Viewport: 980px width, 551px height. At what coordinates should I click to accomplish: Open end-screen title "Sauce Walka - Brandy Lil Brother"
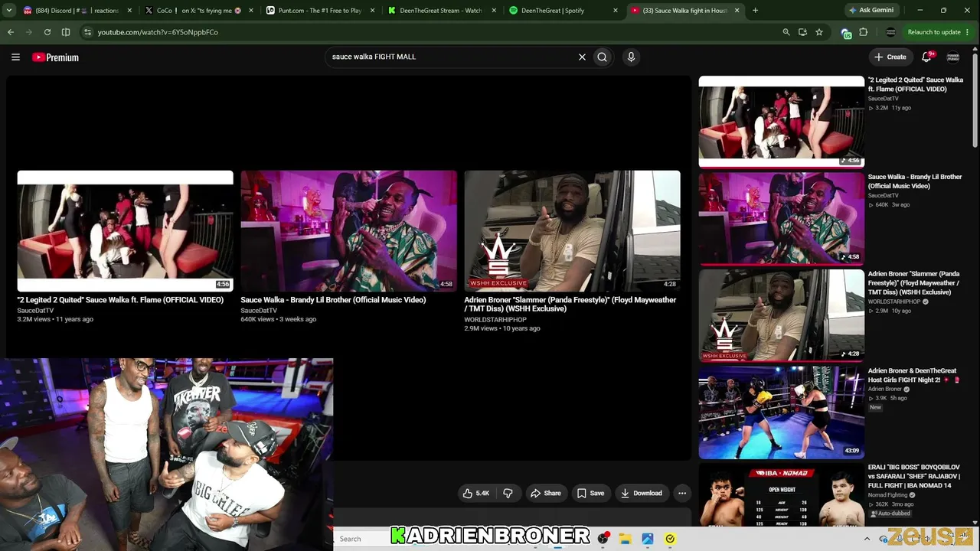333,300
